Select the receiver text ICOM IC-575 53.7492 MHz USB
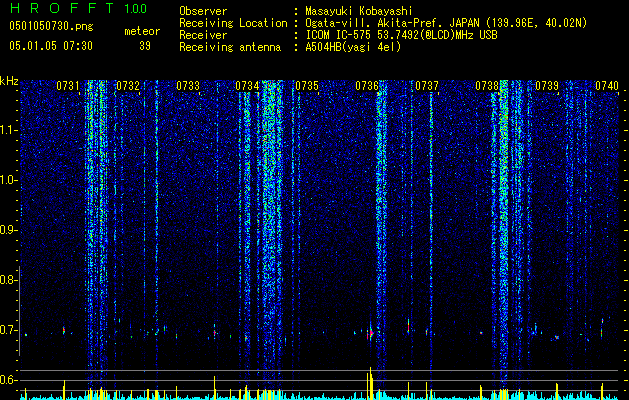The width and height of the screenshot is (629, 400). pos(402,35)
